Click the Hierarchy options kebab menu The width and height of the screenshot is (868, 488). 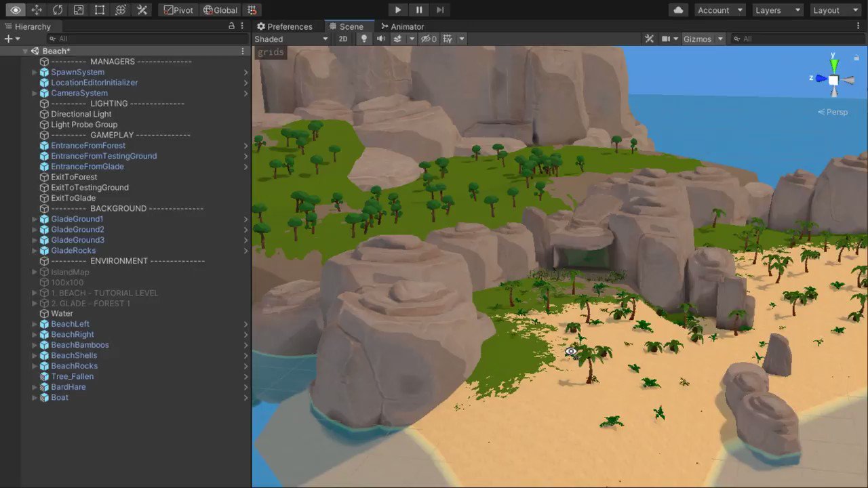(x=243, y=26)
